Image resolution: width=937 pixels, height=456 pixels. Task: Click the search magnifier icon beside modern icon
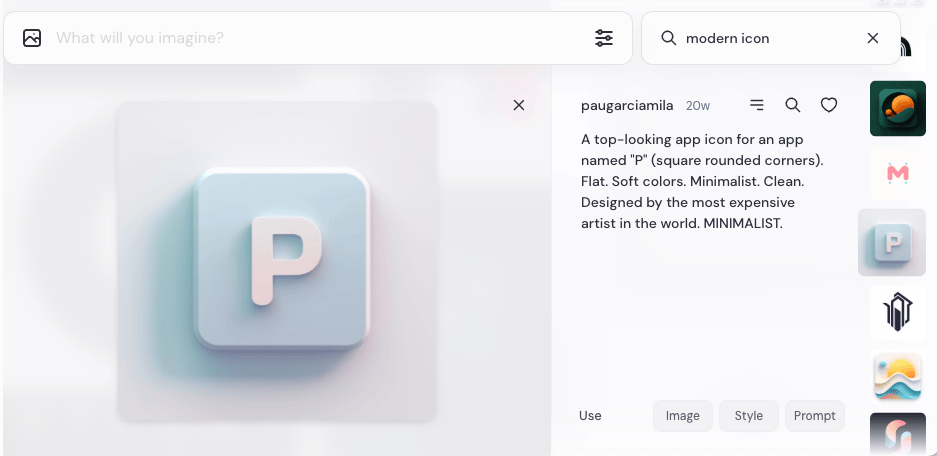pos(669,38)
